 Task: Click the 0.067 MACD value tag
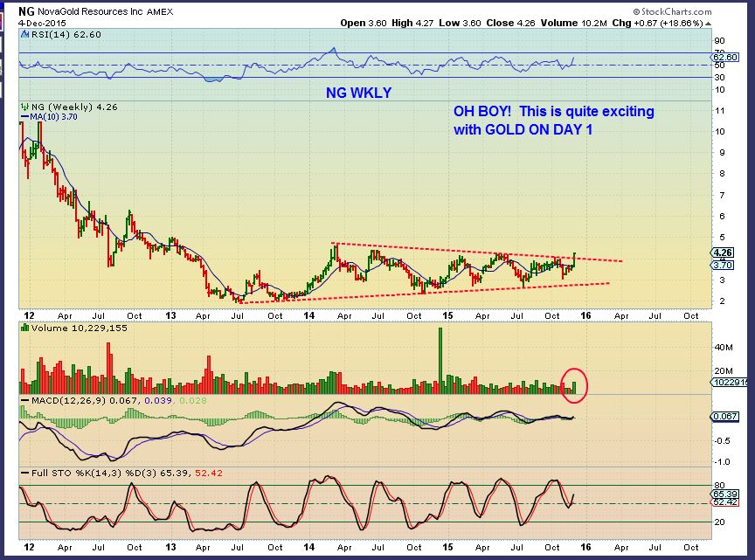click(x=725, y=416)
